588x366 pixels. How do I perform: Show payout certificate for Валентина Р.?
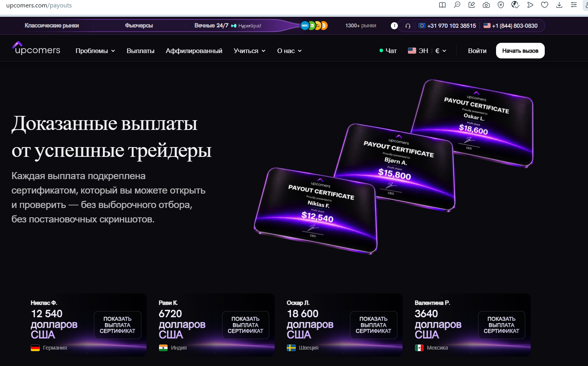[x=501, y=325]
